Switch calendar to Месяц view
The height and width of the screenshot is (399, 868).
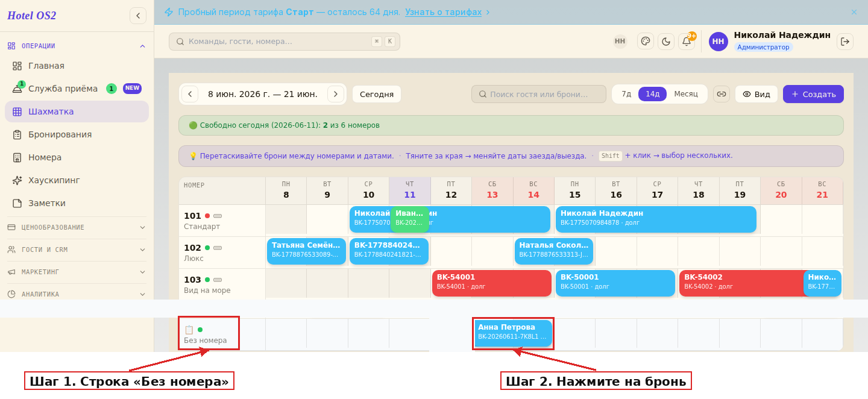point(686,94)
